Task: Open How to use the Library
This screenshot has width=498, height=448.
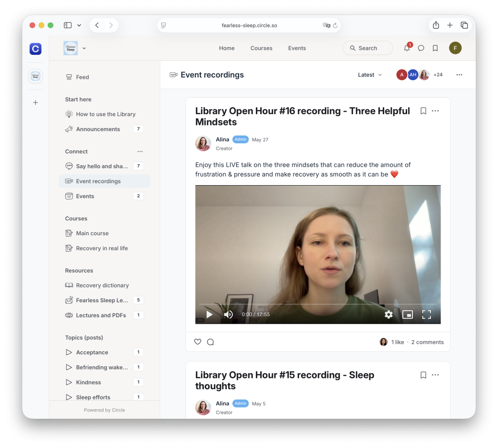Action: 105,114
